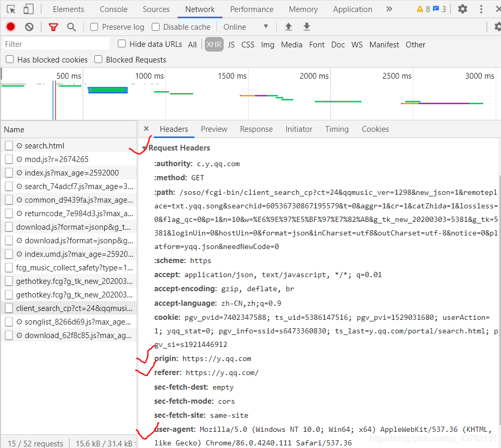Import HAR file with upload arrow
This screenshot has height=448, width=501.
pos(288,27)
